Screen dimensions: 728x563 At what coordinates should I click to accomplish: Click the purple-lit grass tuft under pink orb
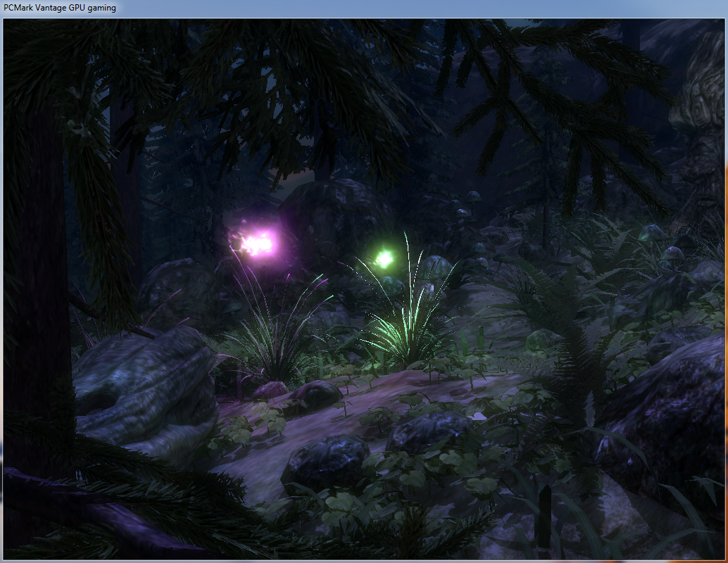coord(275,331)
